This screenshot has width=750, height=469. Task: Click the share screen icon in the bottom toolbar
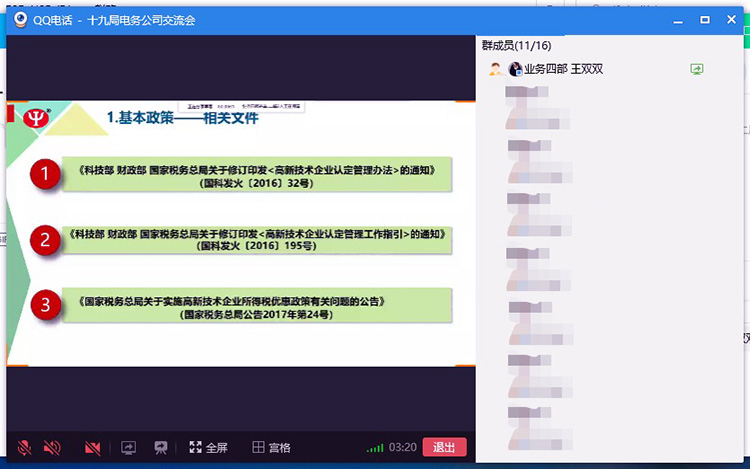[x=128, y=448]
